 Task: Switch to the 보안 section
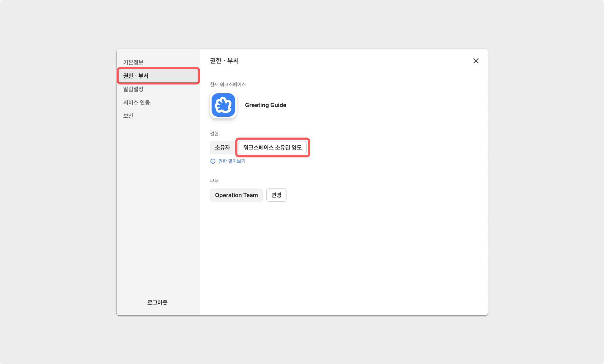coord(128,116)
